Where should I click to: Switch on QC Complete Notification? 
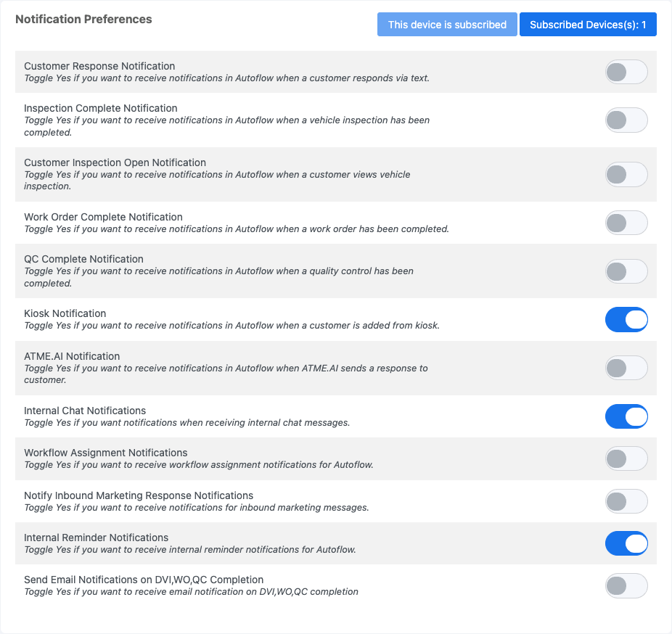pos(626,271)
